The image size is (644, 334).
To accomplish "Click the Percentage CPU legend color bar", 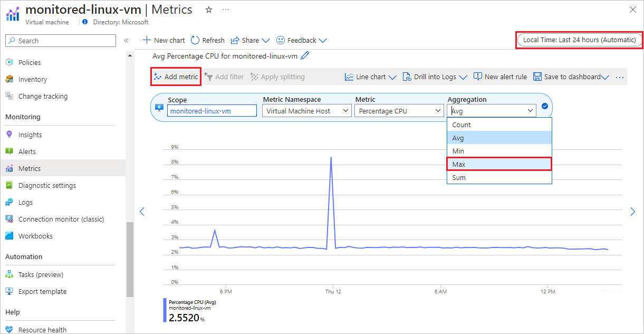I will 165,310.
